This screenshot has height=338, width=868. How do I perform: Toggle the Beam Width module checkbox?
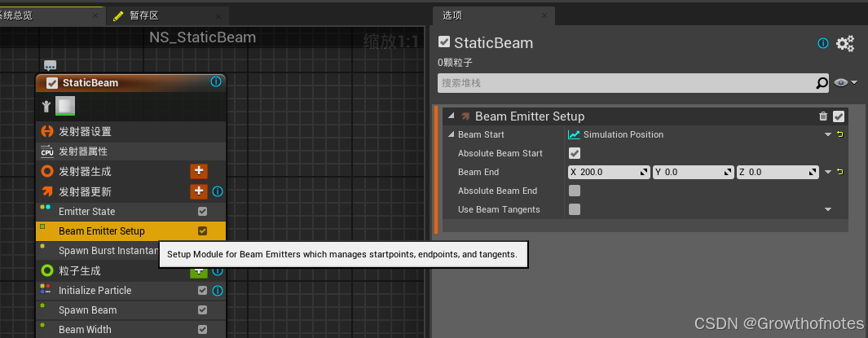coord(203,329)
